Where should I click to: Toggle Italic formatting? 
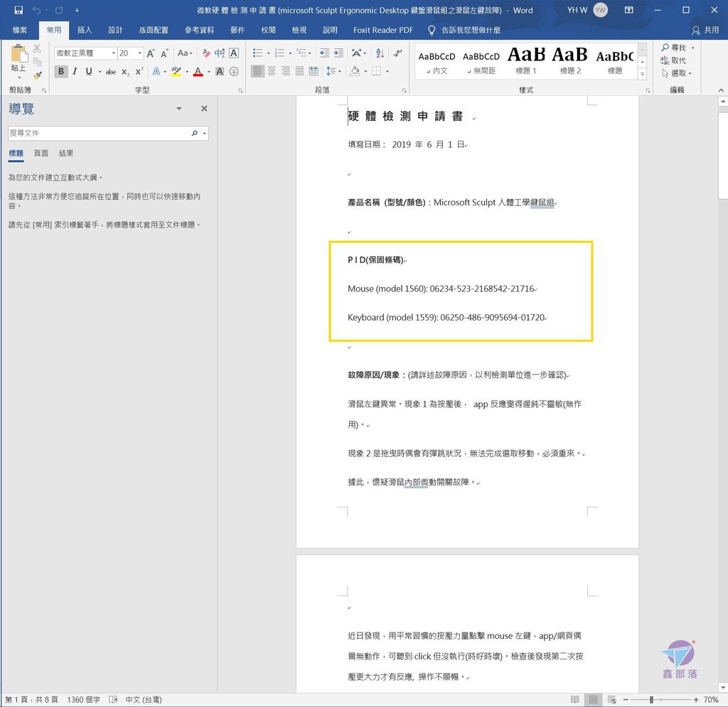[75, 72]
